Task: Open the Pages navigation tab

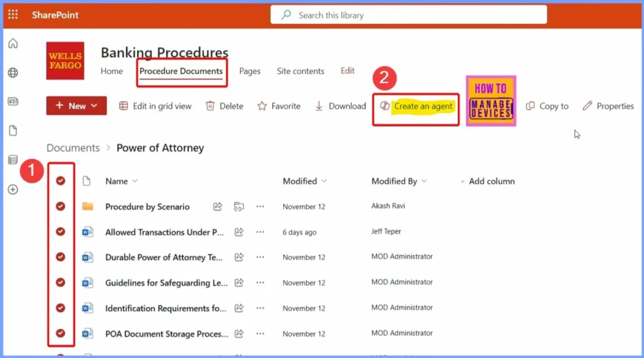Action: (250, 71)
